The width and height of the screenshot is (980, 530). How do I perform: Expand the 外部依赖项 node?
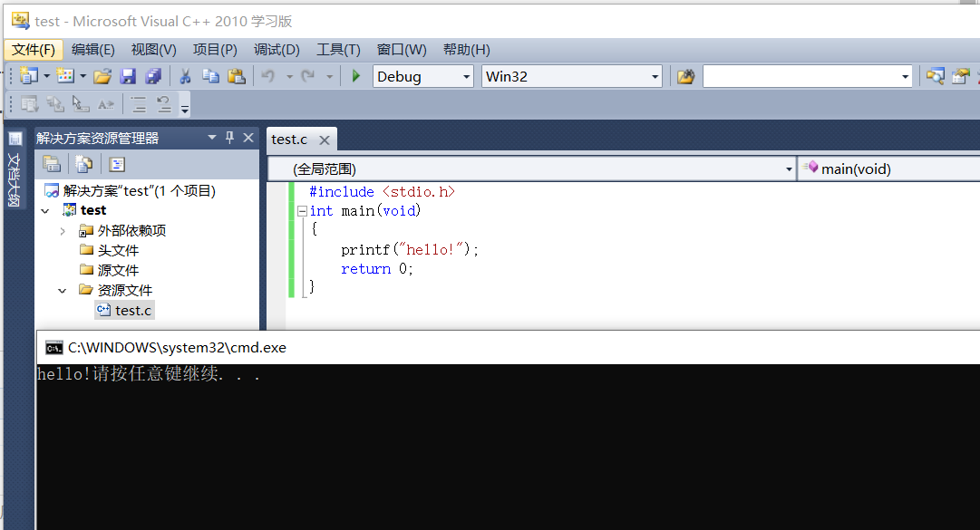coord(62,230)
